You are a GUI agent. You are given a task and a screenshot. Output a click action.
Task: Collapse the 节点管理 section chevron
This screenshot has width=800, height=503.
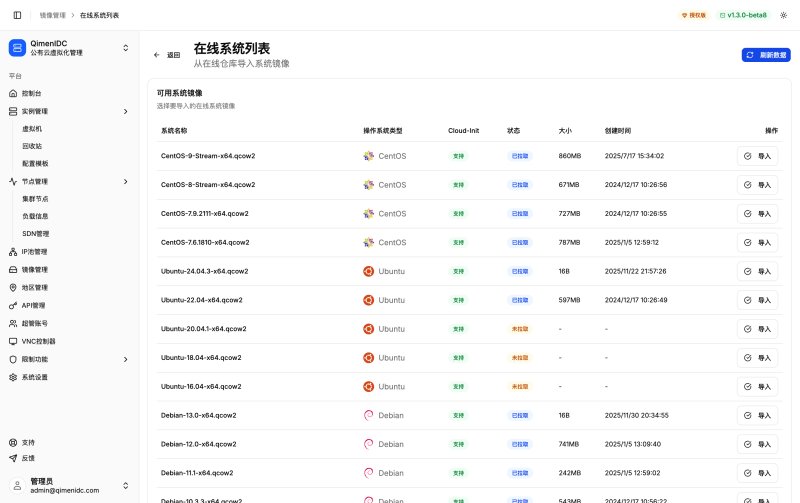[x=126, y=182]
